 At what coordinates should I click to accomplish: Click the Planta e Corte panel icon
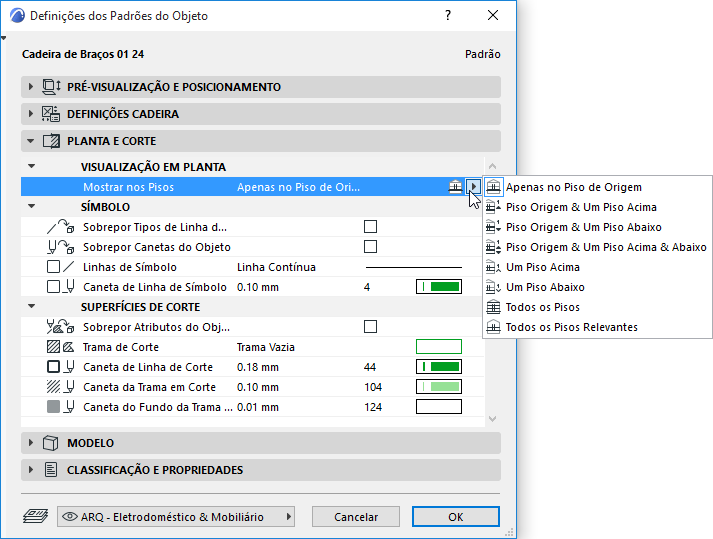(x=51, y=141)
